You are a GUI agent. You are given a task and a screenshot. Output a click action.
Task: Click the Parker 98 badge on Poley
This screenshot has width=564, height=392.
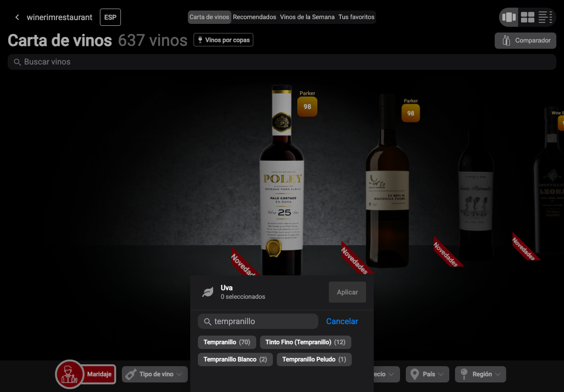pos(307,106)
